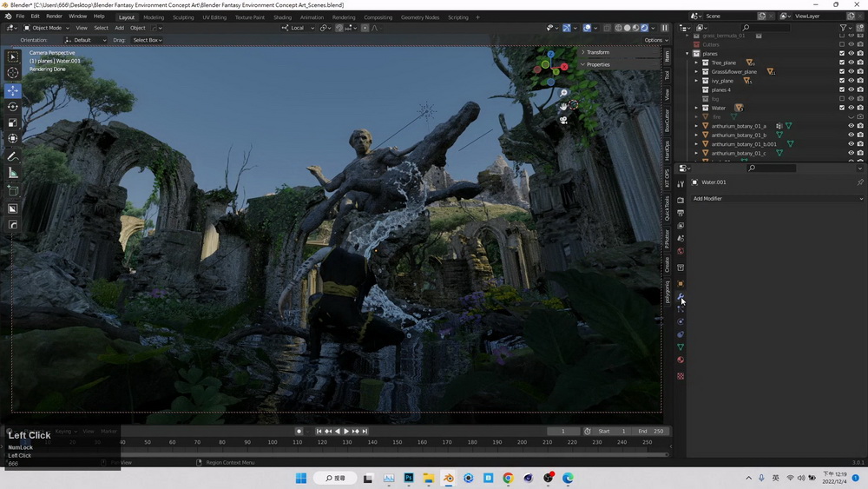Image resolution: width=868 pixels, height=489 pixels.
Task: Switch to solid viewport shading
Action: 628,28
